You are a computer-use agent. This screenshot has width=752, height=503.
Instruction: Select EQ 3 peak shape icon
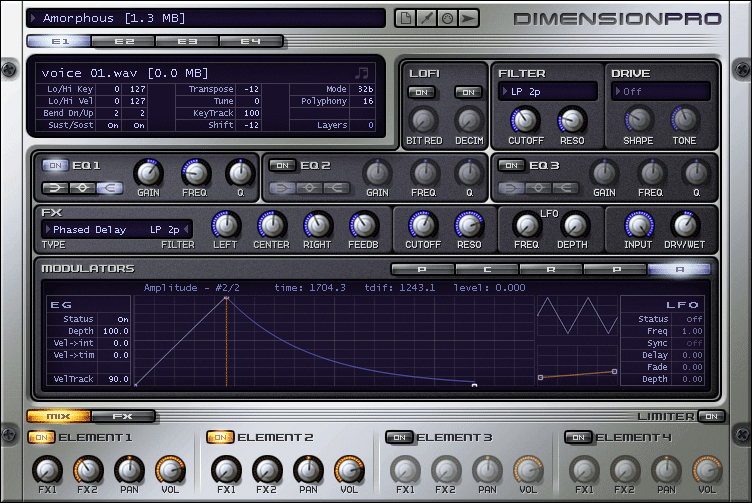(x=538, y=188)
